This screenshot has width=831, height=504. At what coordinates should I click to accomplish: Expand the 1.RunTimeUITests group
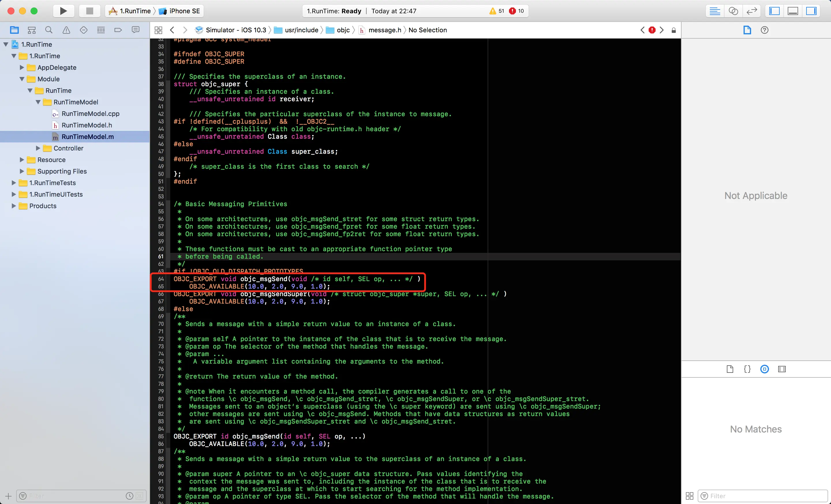(14, 194)
